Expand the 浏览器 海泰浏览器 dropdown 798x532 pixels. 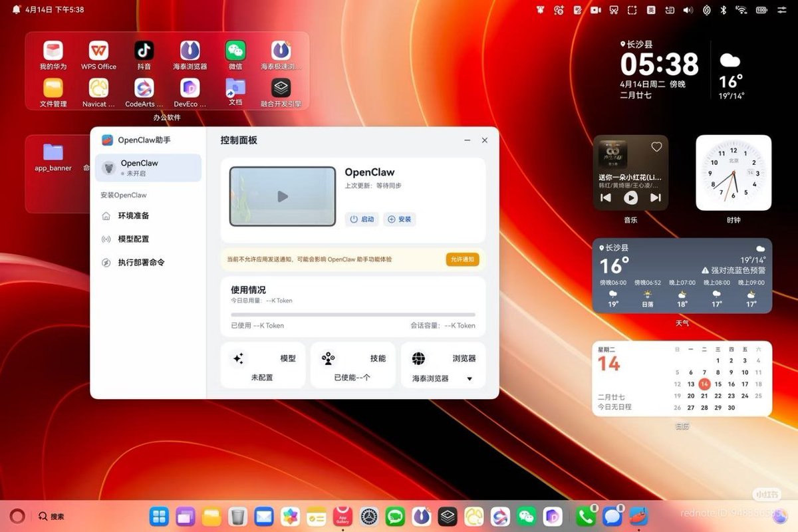469,379
